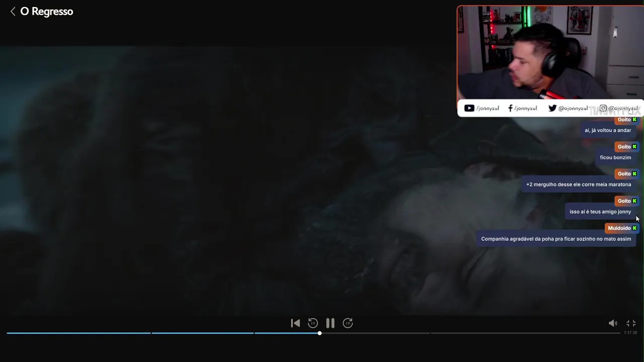Click the playback position knob on the progress bar
The width and height of the screenshot is (644, 362).
click(x=319, y=333)
